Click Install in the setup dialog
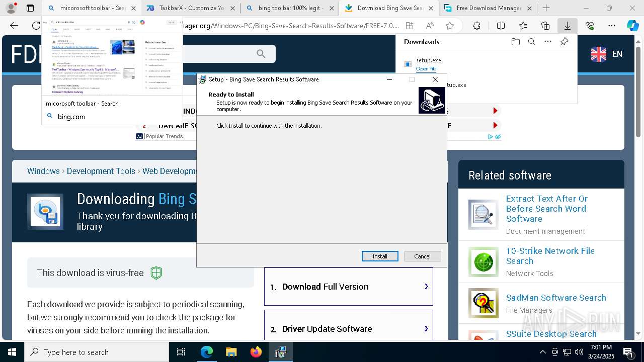 pos(380,256)
